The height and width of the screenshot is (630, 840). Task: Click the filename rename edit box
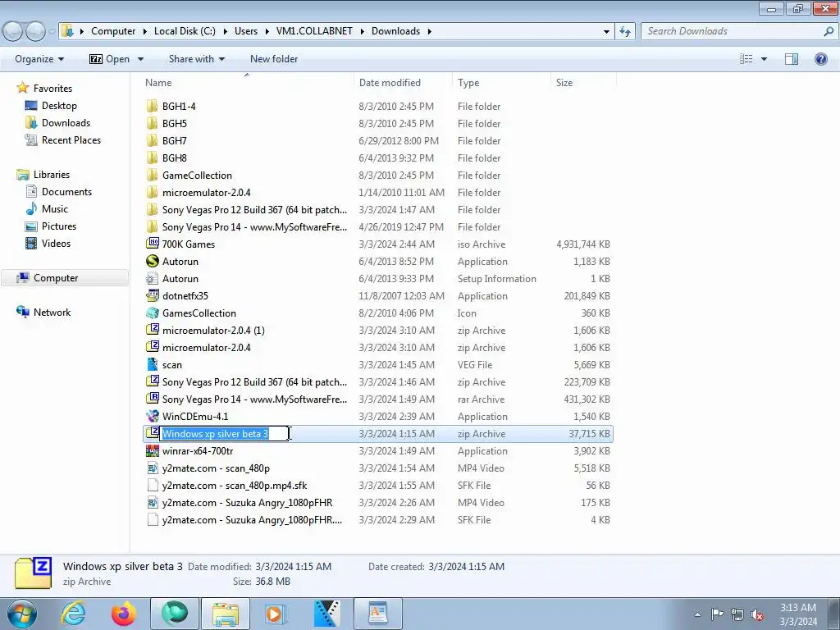point(225,434)
